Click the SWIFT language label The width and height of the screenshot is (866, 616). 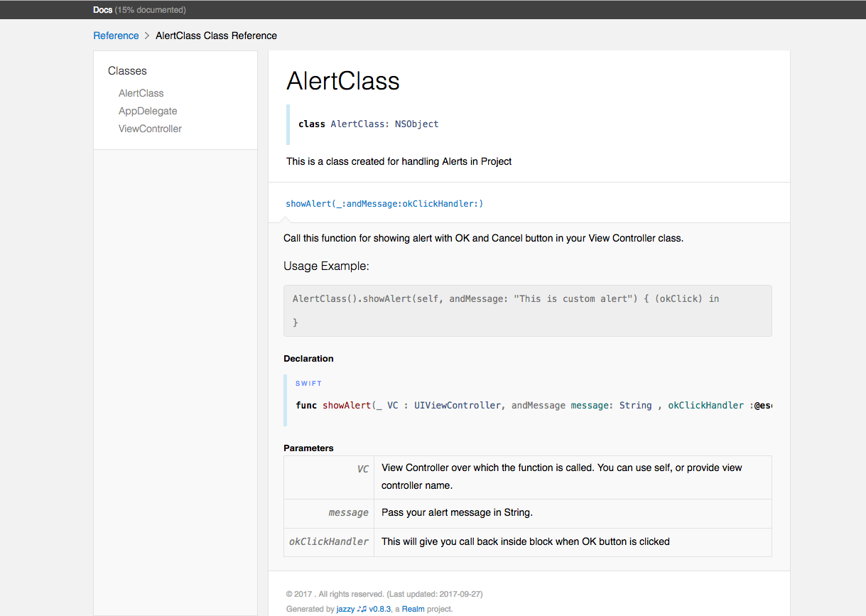point(308,384)
